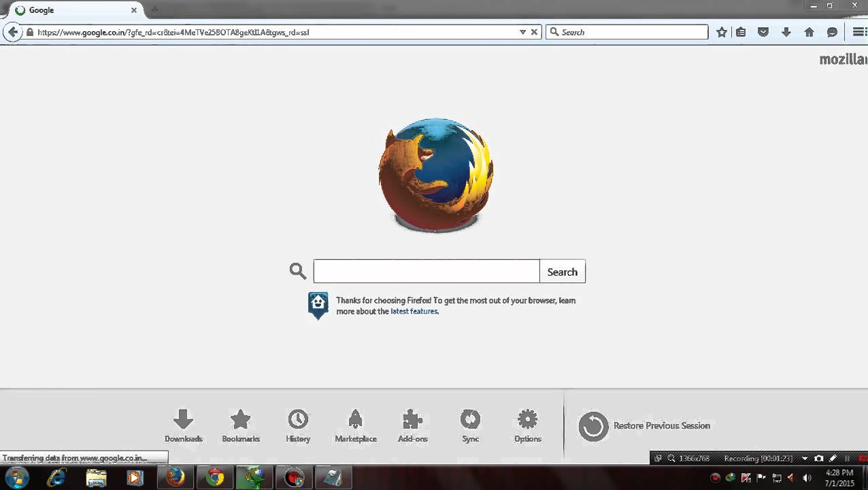The image size is (868, 490).
Task: Click the padlock site identity icon
Action: coord(30,32)
